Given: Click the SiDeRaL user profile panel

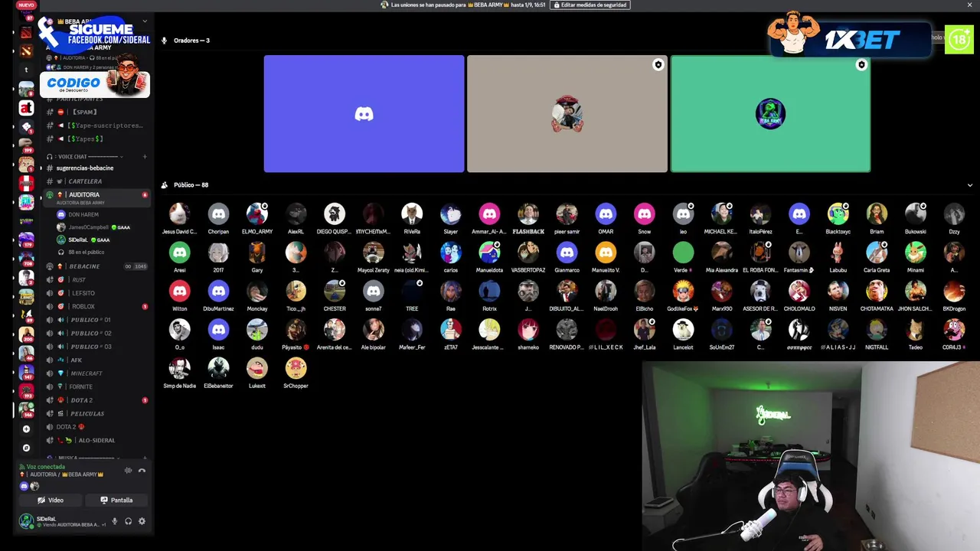Looking at the screenshot, I should point(61,521).
